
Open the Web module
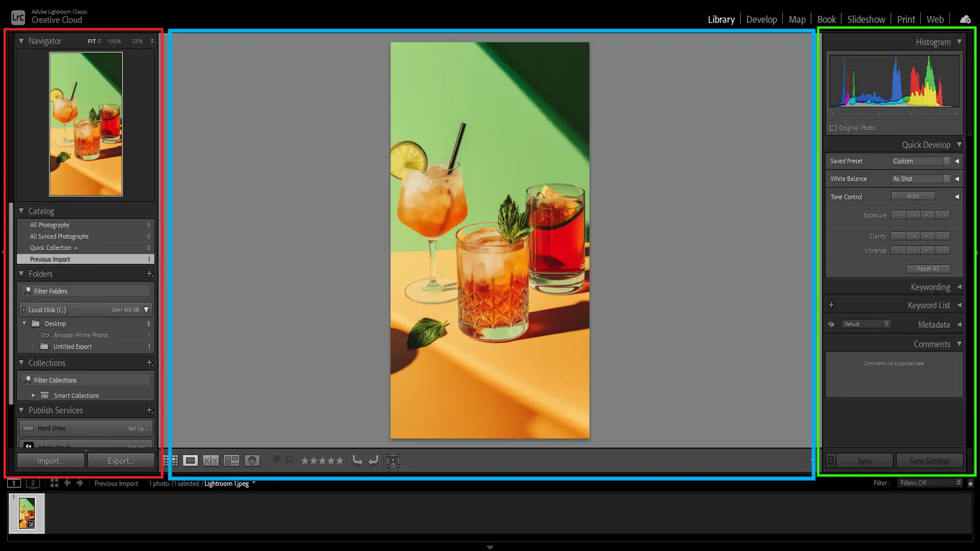pos(935,19)
